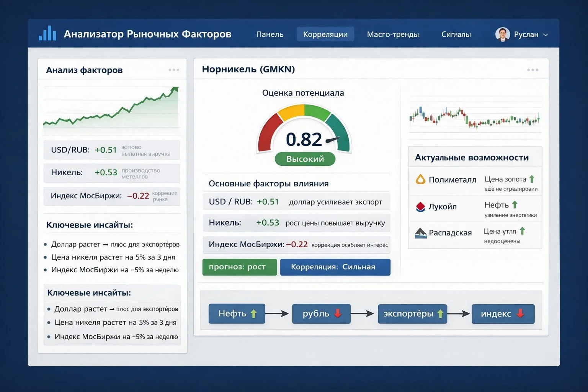Open the Масго-тренды tab
Viewport: 588px width, 392px height.
[x=393, y=34]
